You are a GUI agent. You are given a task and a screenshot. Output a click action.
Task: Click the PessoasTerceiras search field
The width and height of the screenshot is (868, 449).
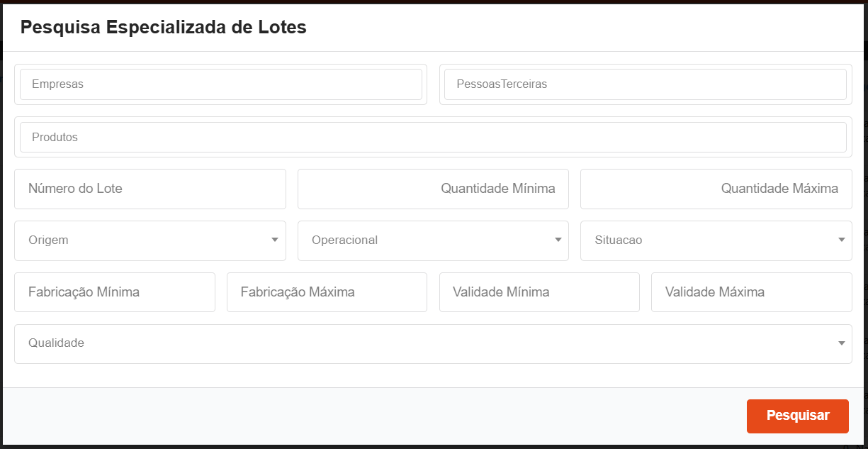pos(645,84)
